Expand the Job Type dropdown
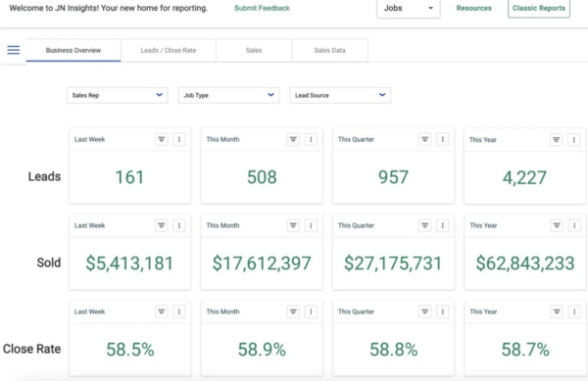The image size is (588, 381). (x=228, y=95)
